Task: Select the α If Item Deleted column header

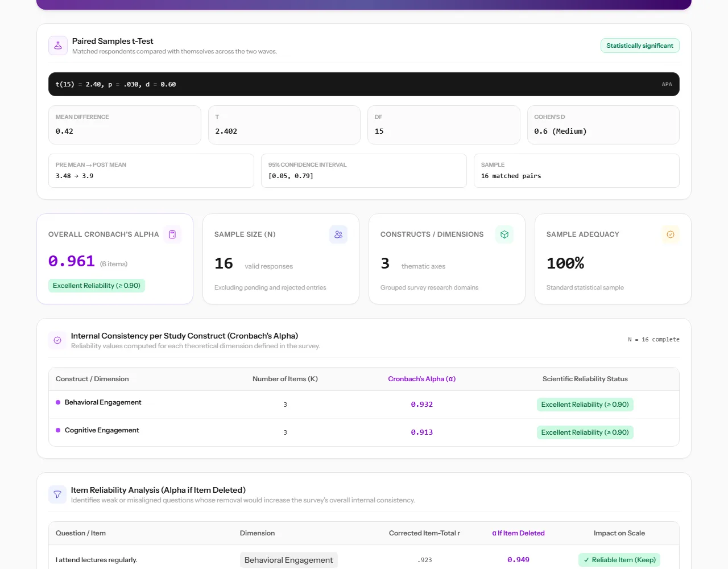Action: coord(518,533)
